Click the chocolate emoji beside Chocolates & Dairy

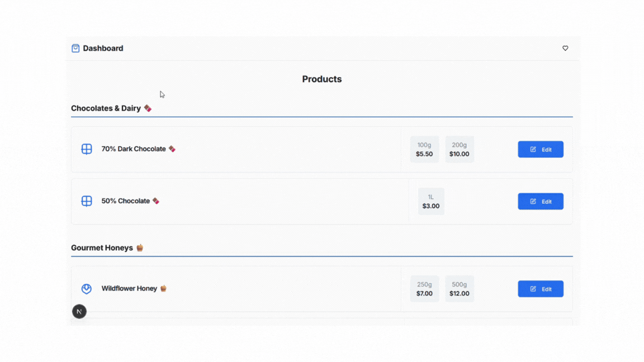pos(148,108)
